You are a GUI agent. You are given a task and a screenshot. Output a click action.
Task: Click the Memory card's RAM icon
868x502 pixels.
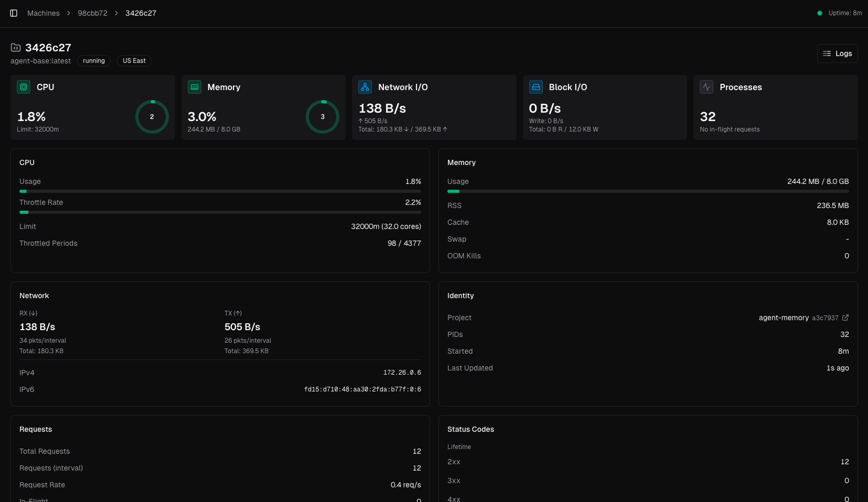tap(195, 87)
